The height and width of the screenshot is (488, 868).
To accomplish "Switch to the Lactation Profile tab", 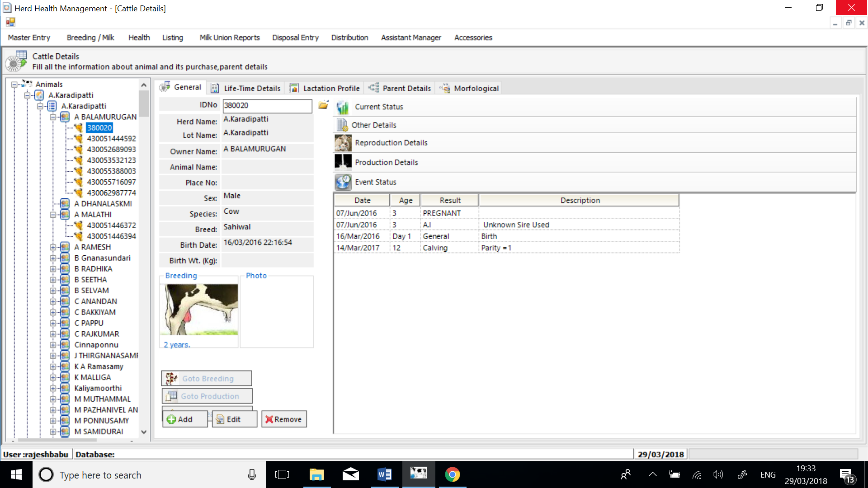I will [325, 88].
